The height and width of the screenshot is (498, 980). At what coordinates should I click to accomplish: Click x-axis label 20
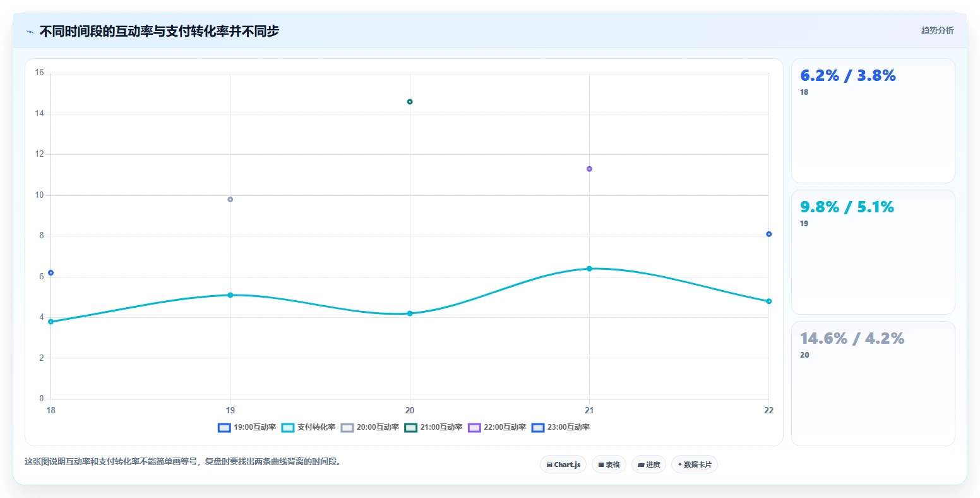point(410,410)
